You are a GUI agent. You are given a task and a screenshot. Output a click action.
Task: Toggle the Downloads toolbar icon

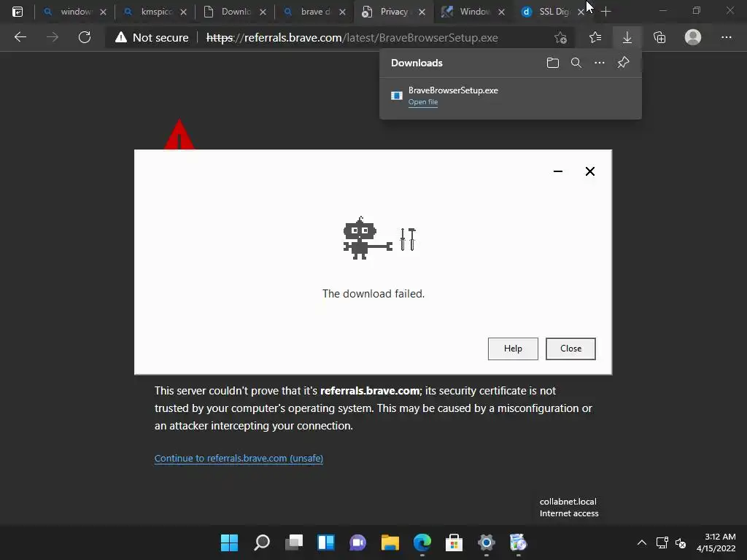627,38
